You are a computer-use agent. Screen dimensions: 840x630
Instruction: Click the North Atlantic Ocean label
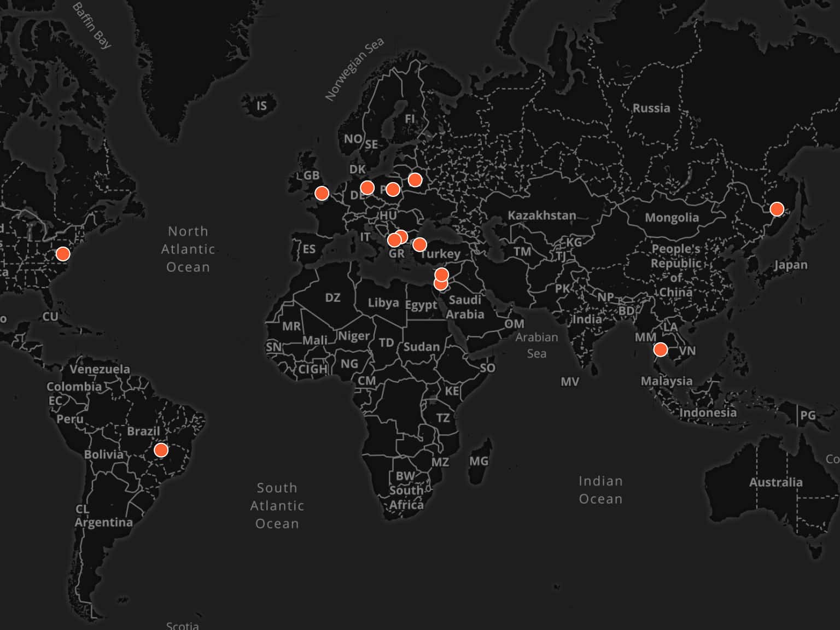pyautogui.click(x=188, y=249)
